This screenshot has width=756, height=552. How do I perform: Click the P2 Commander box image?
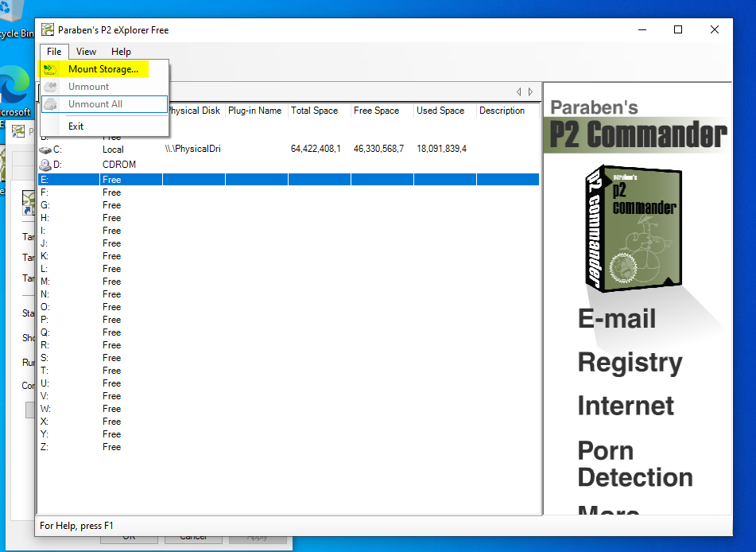[x=634, y=226]
